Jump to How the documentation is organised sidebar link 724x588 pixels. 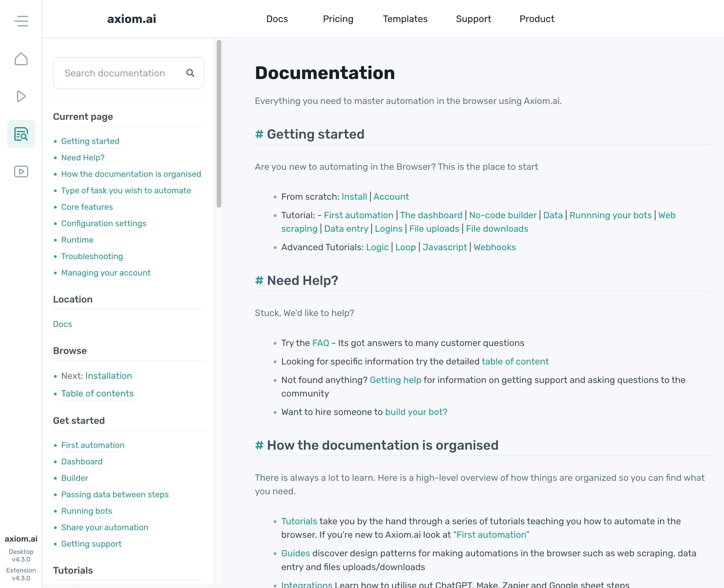(131, 174)
